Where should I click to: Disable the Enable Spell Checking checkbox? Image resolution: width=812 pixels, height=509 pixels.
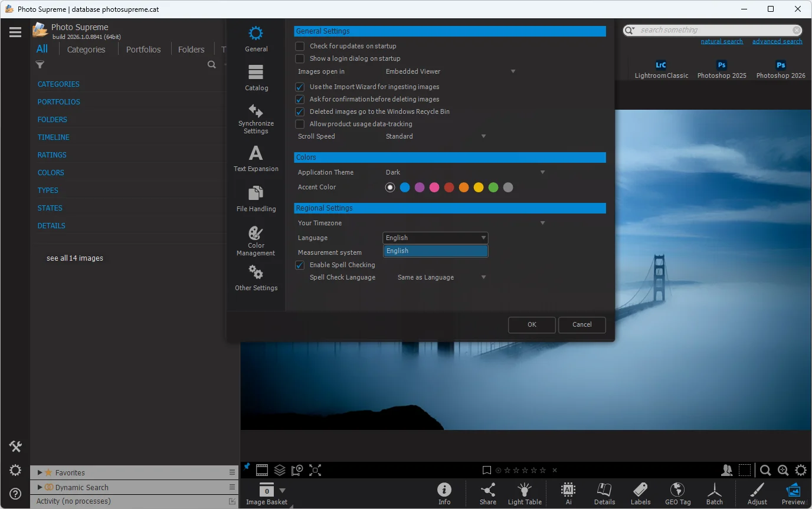click(x=300, y=265)
